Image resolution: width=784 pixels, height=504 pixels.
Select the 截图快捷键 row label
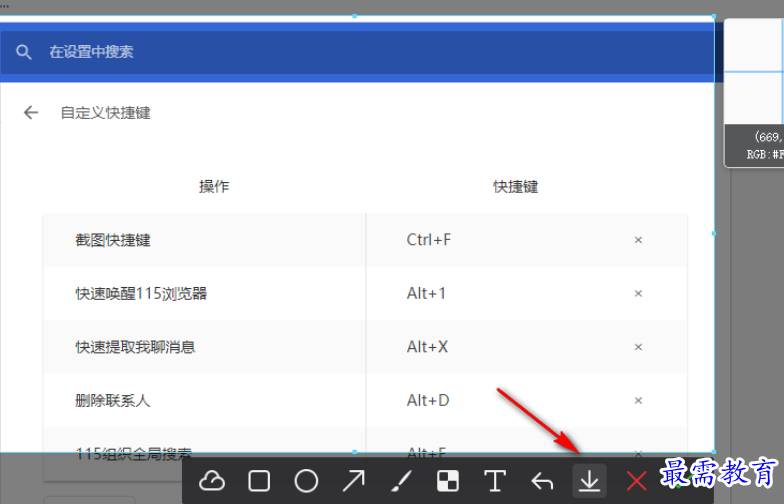pos(113,240)
